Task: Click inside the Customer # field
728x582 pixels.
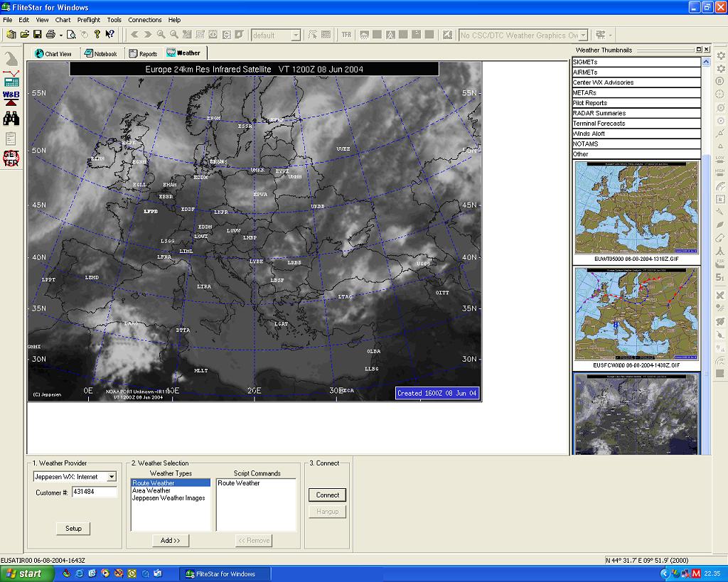Action: (95, 492)
